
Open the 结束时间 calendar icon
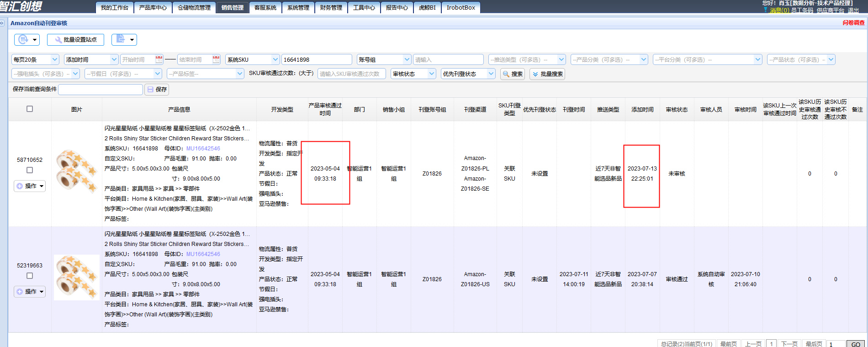(x=216, y=59)
